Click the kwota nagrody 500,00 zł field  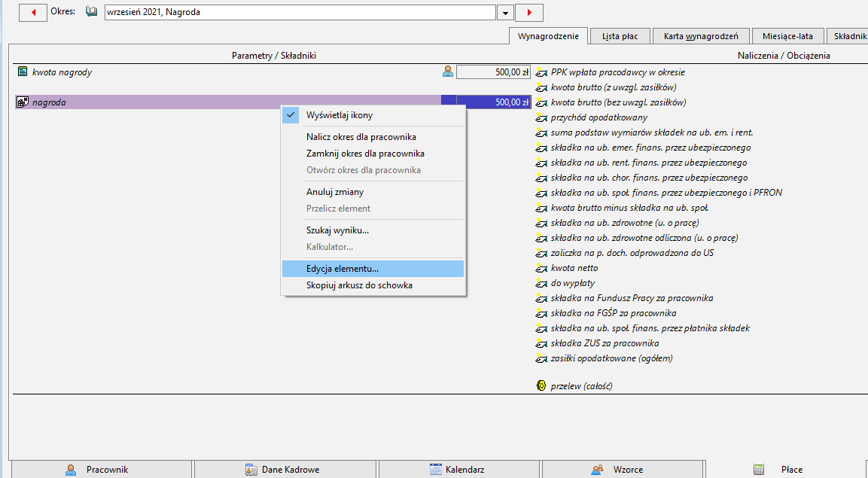coord(493,72)
